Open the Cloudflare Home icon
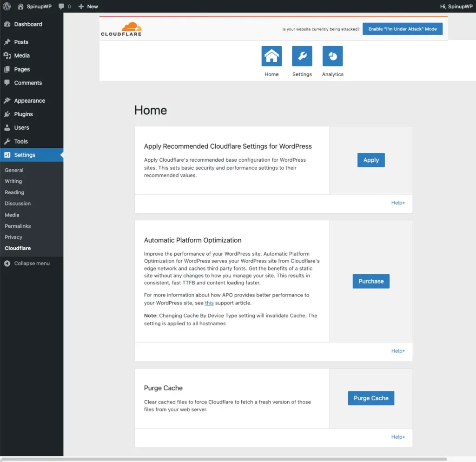Viewport: 476px width, 462px height. click(x=271, y=55)
